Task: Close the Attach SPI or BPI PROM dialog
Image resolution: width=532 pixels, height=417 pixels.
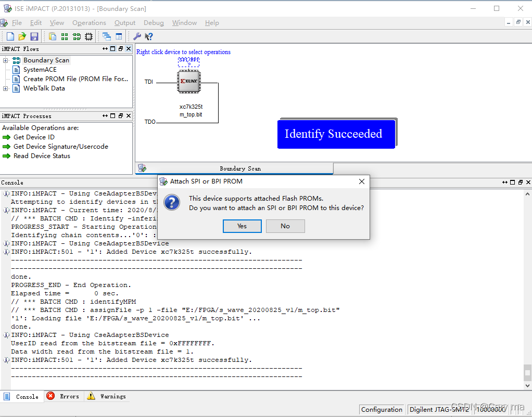Action: (x=362, y=181)
